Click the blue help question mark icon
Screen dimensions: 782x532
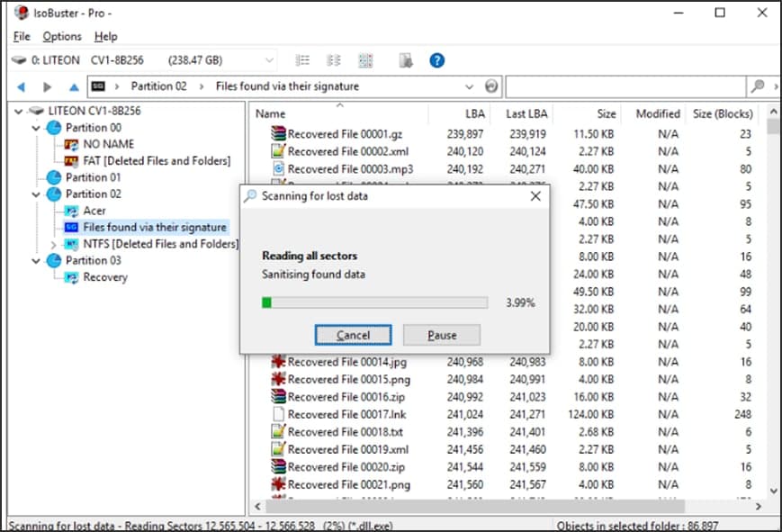pyautogui.click(x=437, y=60)
